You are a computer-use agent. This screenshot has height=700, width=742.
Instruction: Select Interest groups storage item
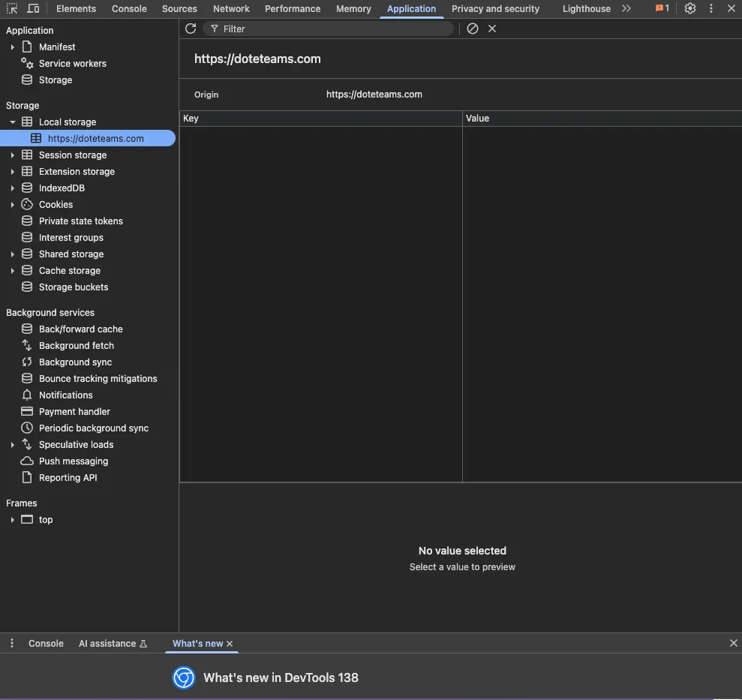[x=71, y=238]
